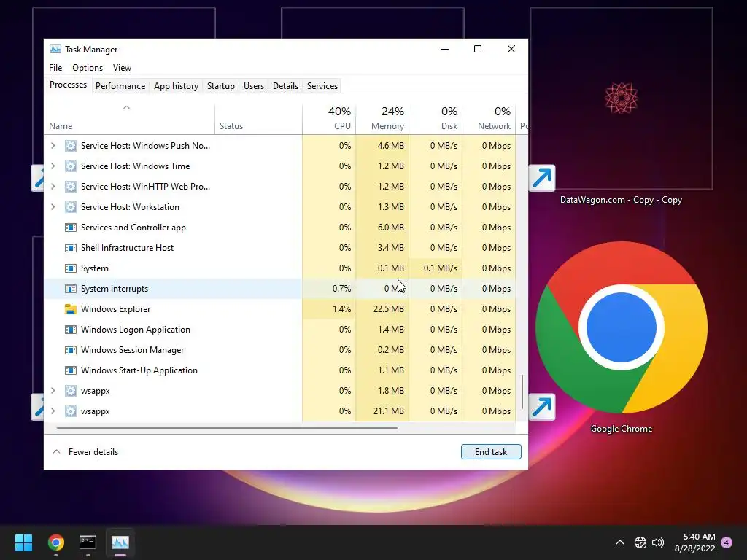Sort processes by the Name column
The image size is (747, 560).
coord(130,119)
